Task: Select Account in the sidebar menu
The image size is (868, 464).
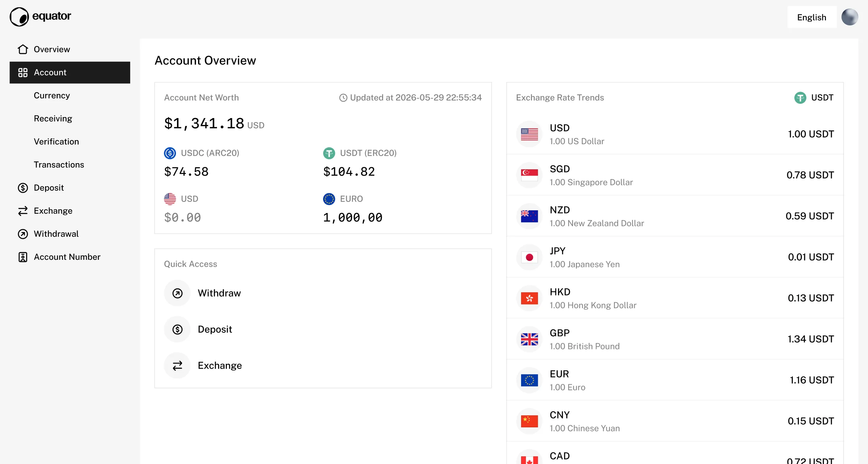Action: (x=70, y=72)
